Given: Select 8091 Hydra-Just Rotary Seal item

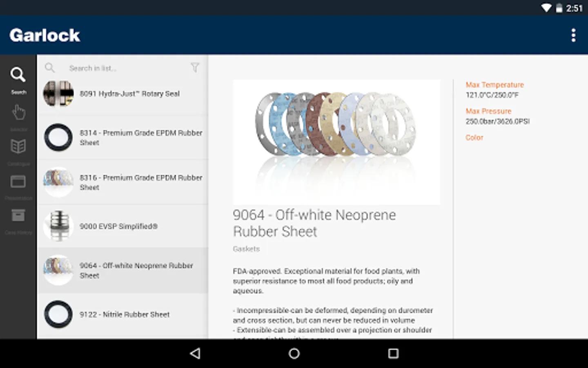Looking at the screenshot, I should pos(122,94).
